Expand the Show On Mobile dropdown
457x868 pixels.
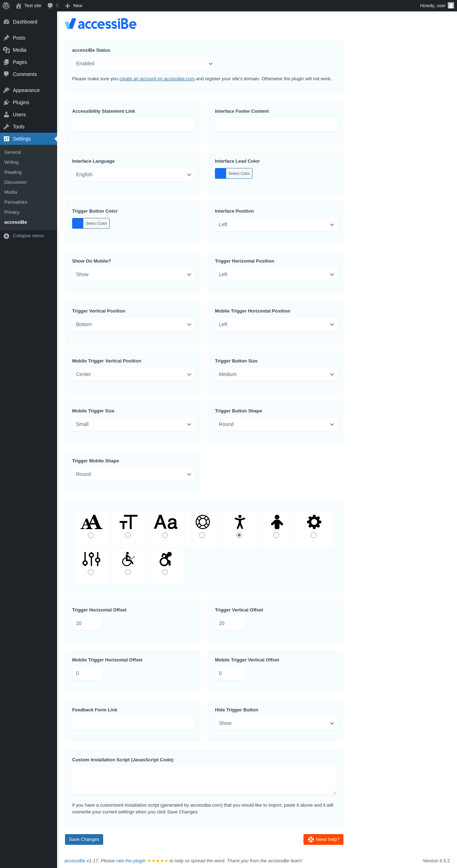click(133, 274)
